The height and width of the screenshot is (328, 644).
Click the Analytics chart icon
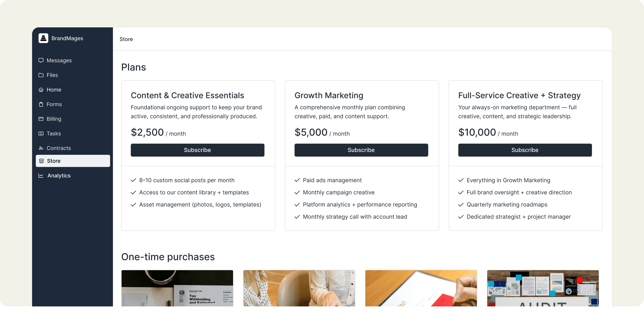pos(41,176)
